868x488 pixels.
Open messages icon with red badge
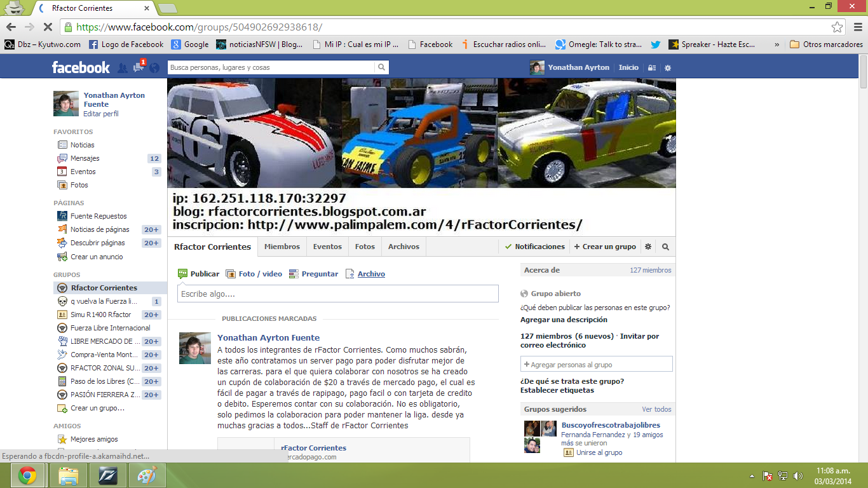click(139, 67)
